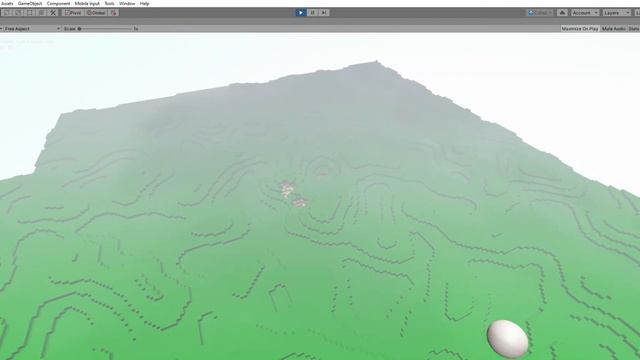
Task: Toggle Maximize On Play
Action: click(x=580, y=29)
